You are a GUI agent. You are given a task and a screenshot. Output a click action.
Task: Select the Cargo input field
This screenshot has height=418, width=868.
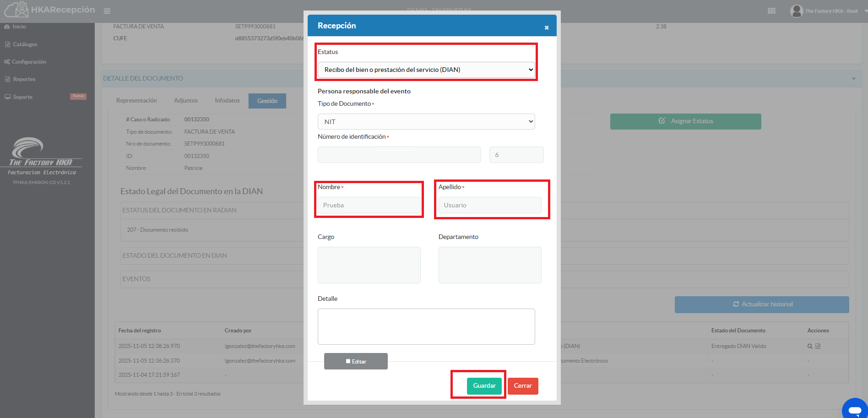[x=369, y=265]
